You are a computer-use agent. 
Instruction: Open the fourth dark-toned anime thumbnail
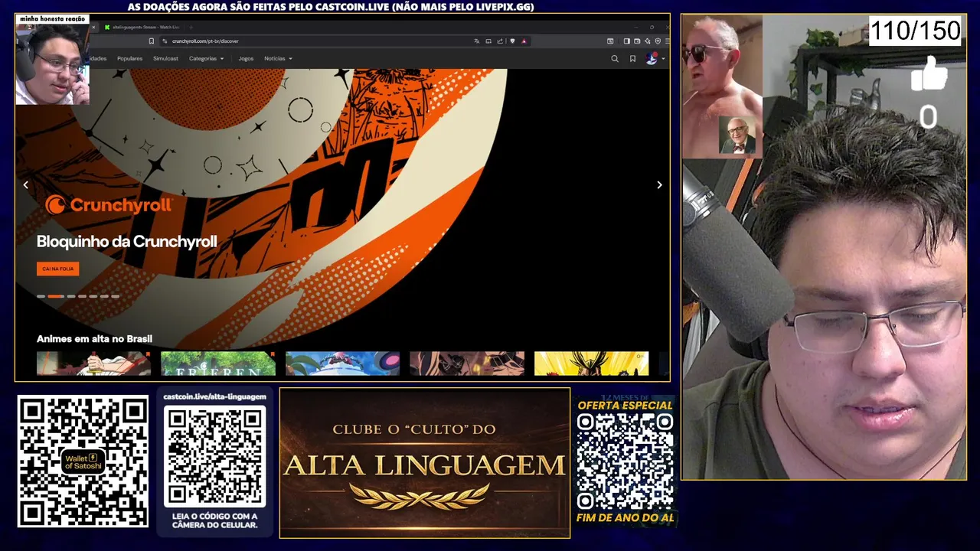467,364
